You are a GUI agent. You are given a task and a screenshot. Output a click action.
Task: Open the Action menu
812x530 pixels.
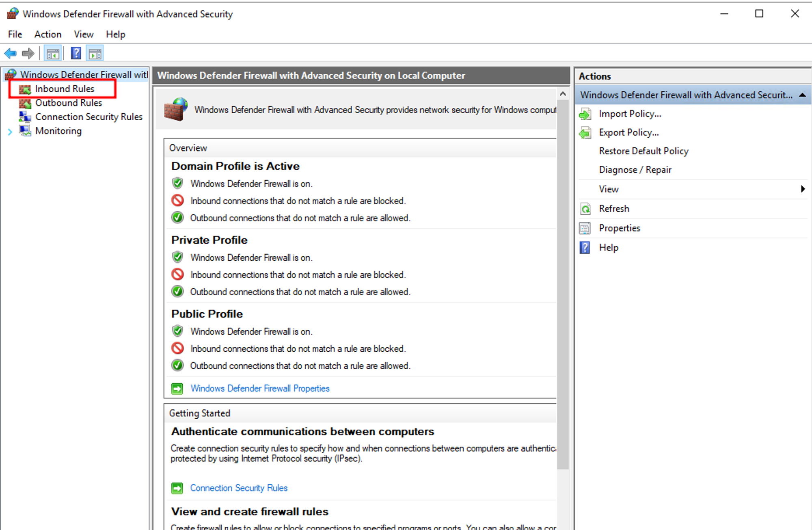48,35
